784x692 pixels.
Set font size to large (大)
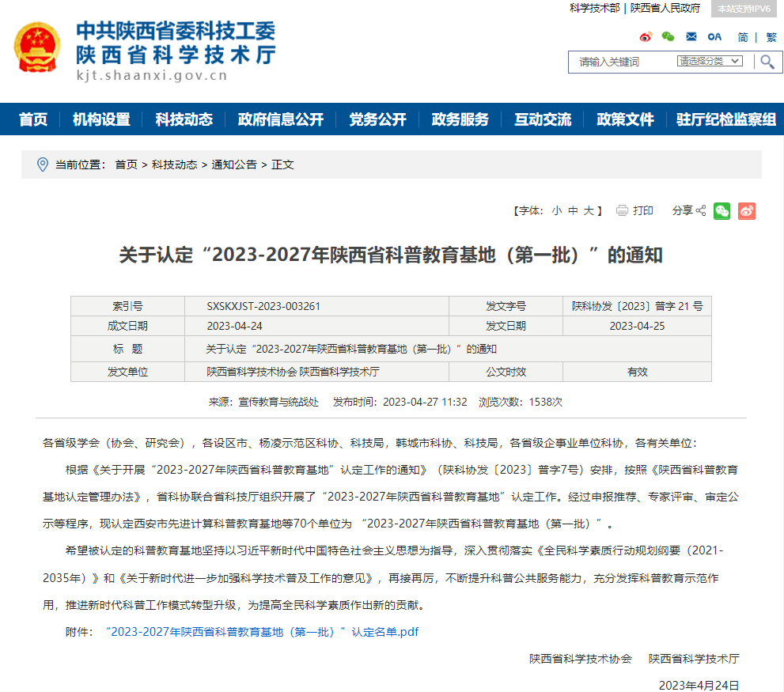click(589, 210)
